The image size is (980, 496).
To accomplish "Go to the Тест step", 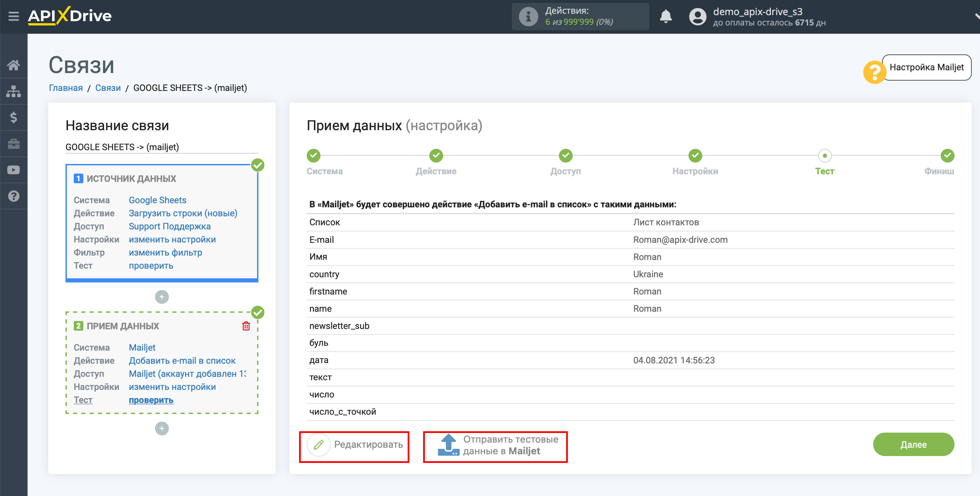I will click(824, 156).
